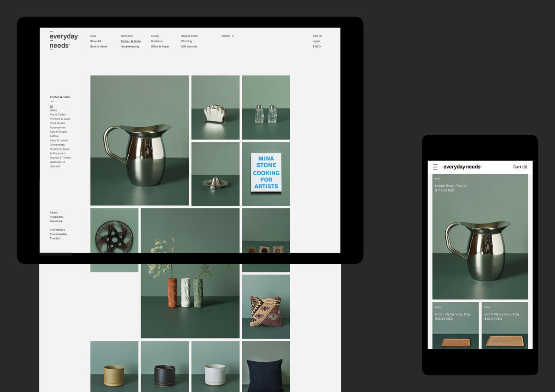This screenshot has width=555, height=392.
Task: Open the Instagram link in sidebar
Action: [x=56, y=217]
